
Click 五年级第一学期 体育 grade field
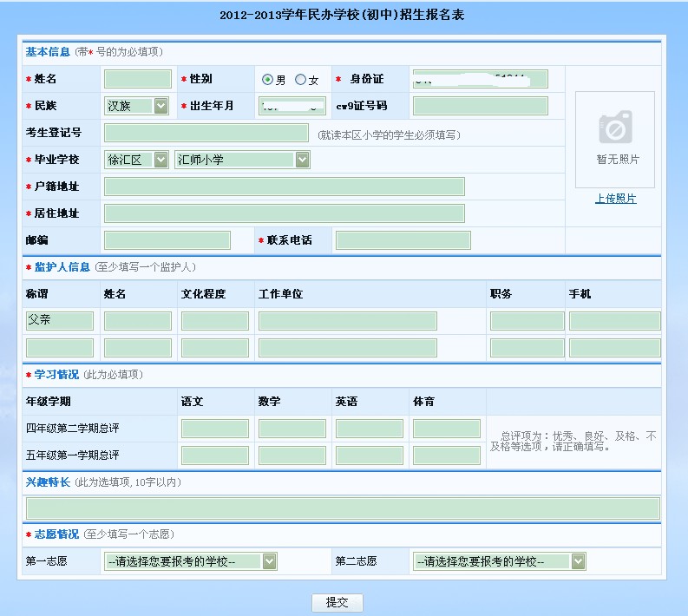tap(446, 455)
